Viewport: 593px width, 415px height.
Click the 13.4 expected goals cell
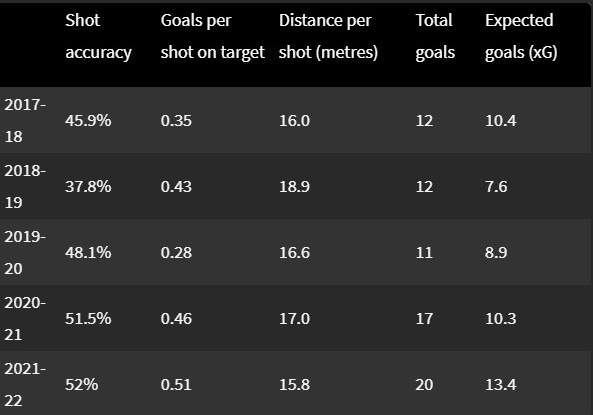(x=501, y=384)
